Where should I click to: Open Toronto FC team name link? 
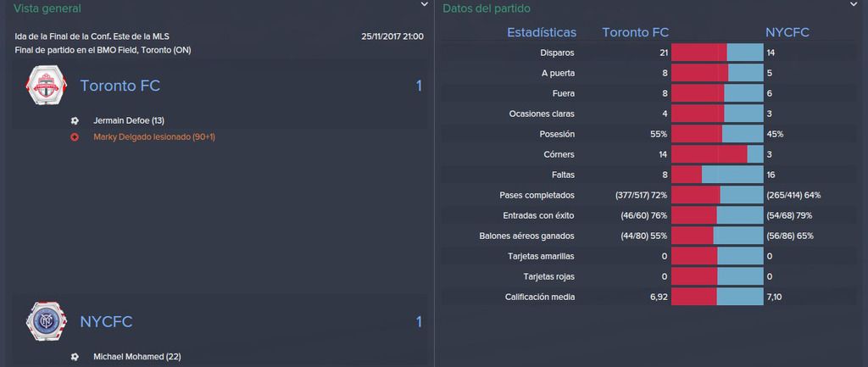[x=120, y=86]
